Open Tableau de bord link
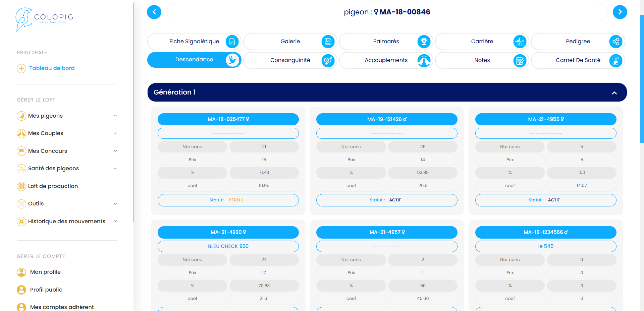The image size is (644, 311). [52, 68]
